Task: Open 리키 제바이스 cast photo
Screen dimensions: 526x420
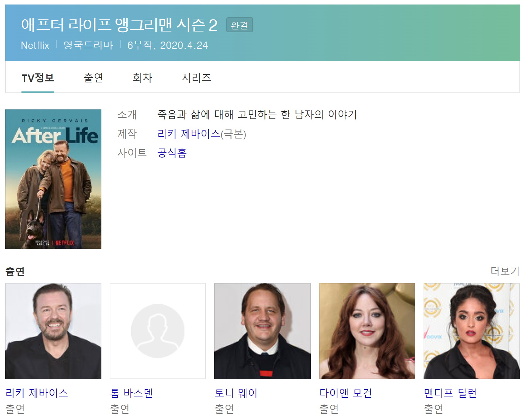Action: 53,331
